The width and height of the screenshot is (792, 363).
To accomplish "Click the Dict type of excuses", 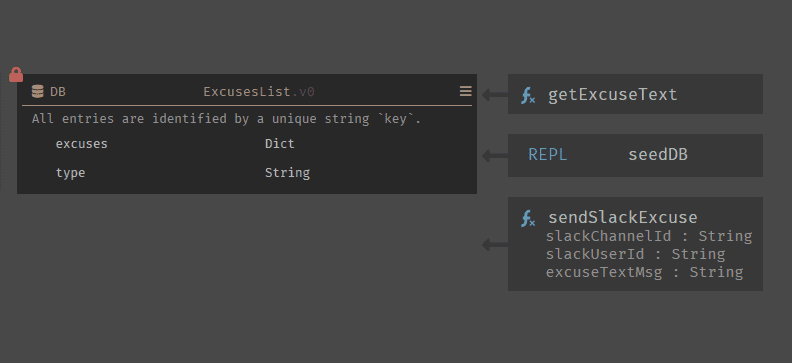I will [279, 144].
